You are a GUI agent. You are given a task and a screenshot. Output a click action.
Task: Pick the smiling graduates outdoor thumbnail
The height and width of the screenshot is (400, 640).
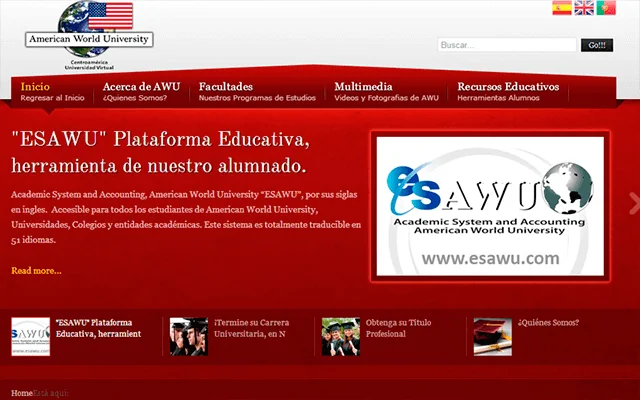click(341, 337)
